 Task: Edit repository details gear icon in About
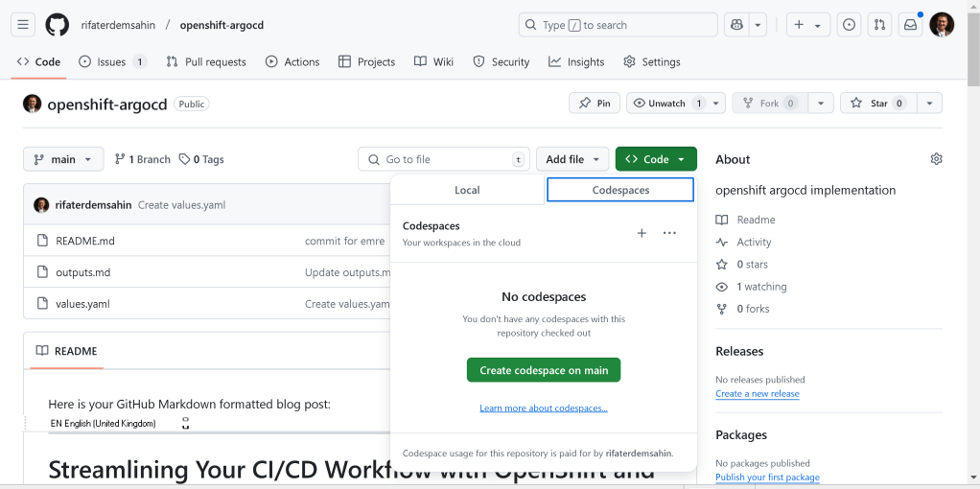click(x=936, y=159)
